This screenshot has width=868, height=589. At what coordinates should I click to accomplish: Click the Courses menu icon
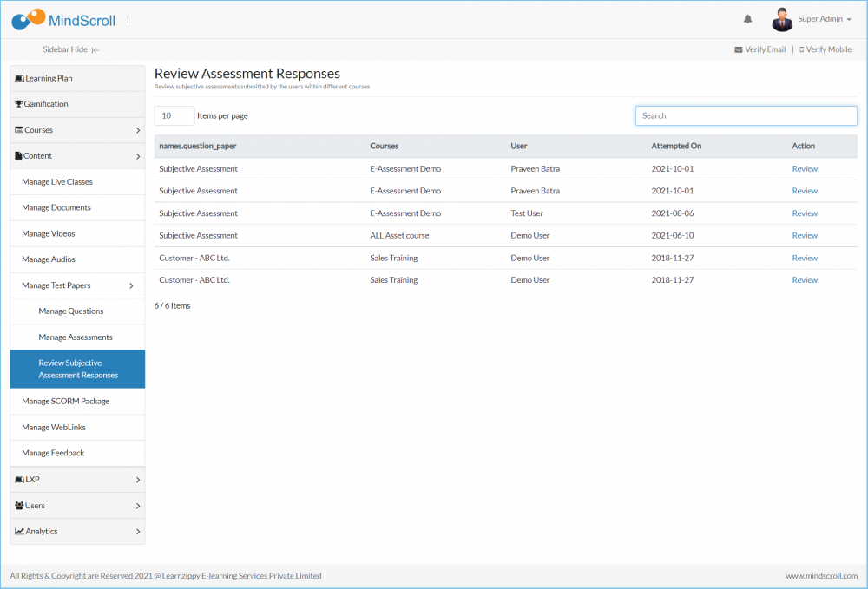tap(19, 130)
